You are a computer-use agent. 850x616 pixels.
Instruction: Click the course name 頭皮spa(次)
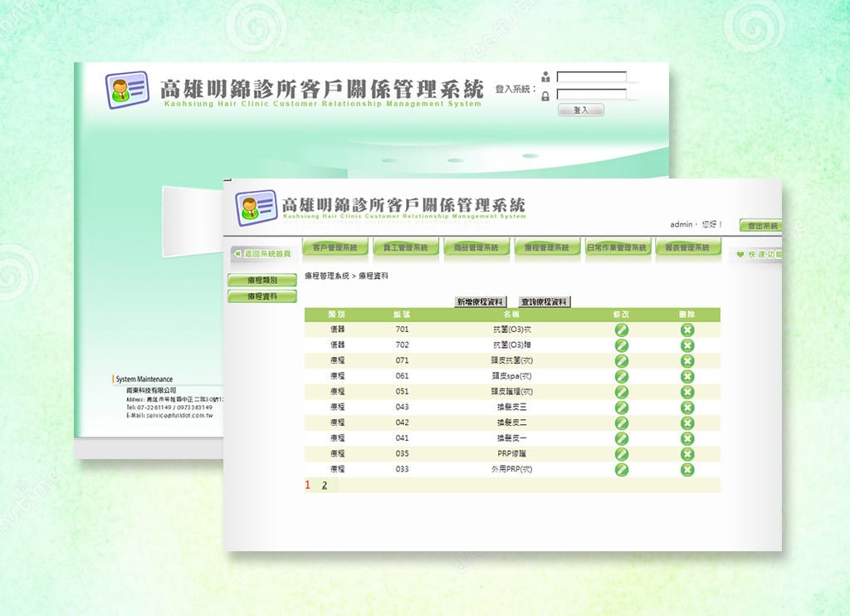(x=511, y=376)
